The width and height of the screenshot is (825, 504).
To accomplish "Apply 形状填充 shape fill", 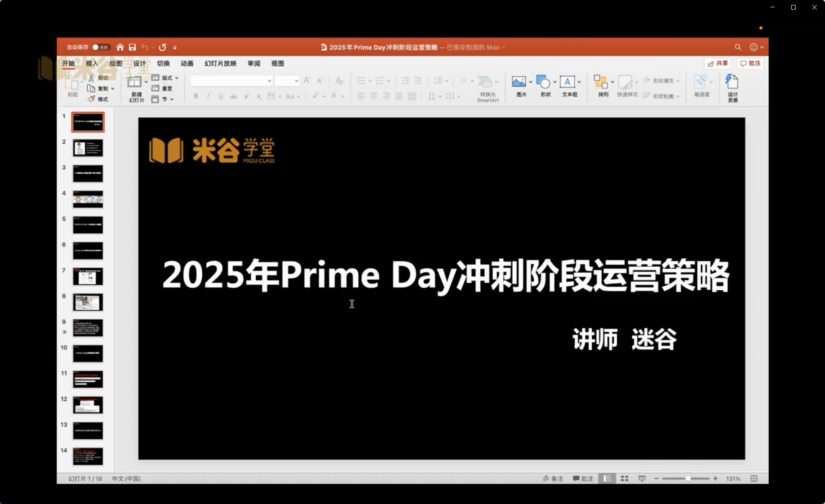I will [661, 80].
